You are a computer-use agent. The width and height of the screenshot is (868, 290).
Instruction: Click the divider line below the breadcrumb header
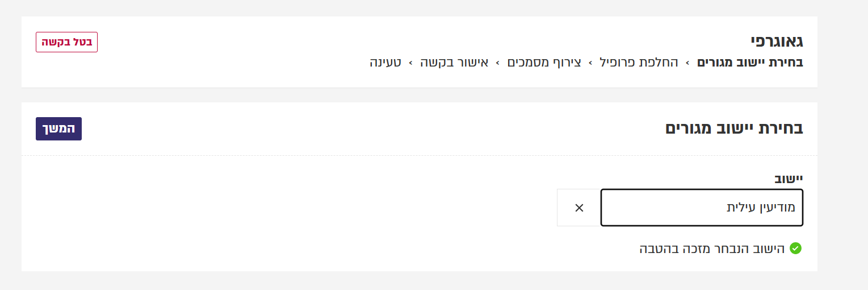(420, 88)
